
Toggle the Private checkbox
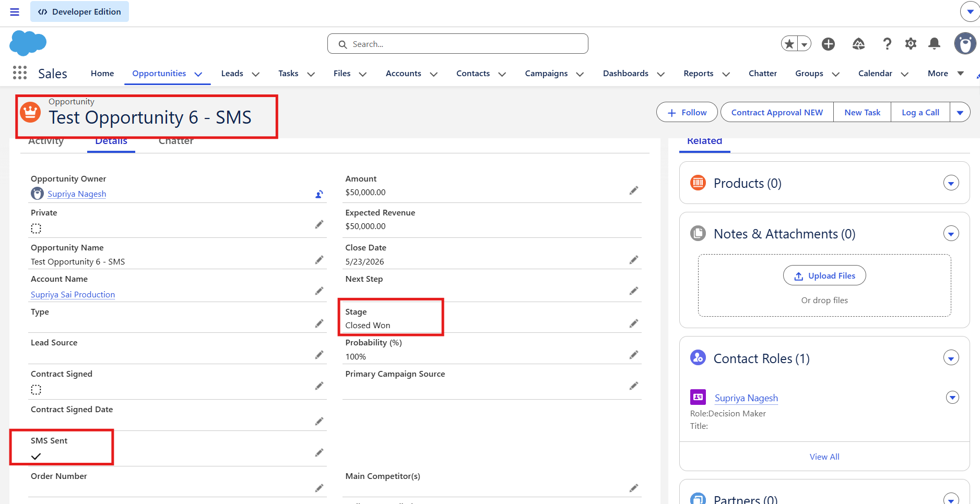(x=36, y=229)
